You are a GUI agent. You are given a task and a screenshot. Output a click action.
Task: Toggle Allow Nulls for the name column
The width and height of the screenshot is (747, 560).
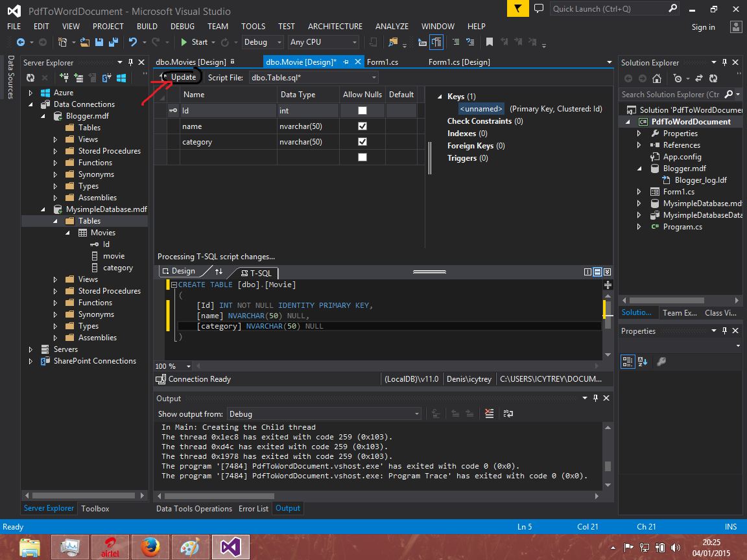pyautogui.click(x=362, y=126)
